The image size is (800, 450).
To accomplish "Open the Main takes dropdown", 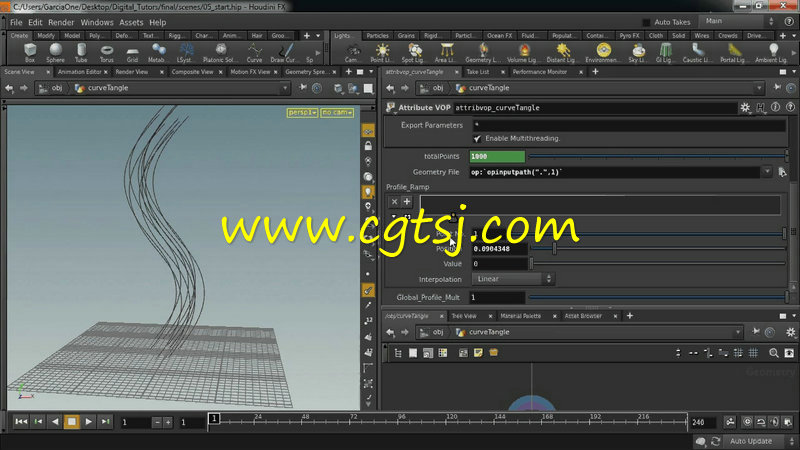I will (738, 21).
